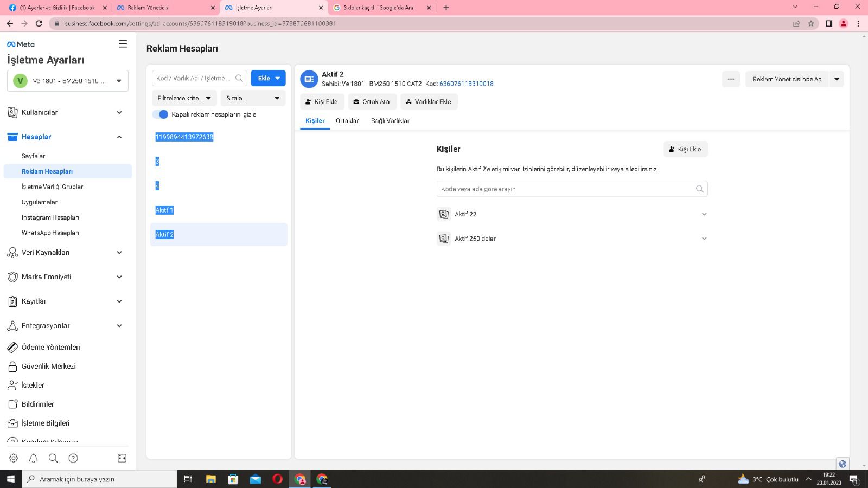Open the hamburger menu next to Meta logo
Image resolution: width=868 pixels, height=488 pixels.
123,44
